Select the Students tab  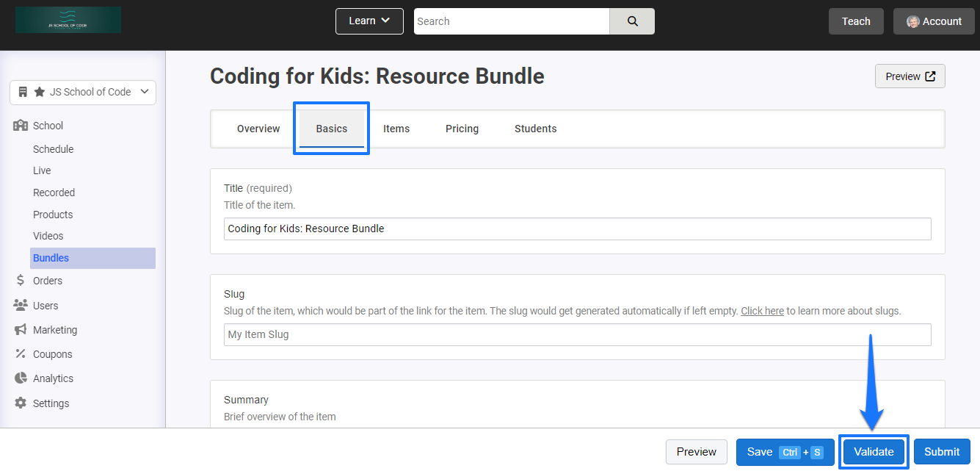point(535,128)
